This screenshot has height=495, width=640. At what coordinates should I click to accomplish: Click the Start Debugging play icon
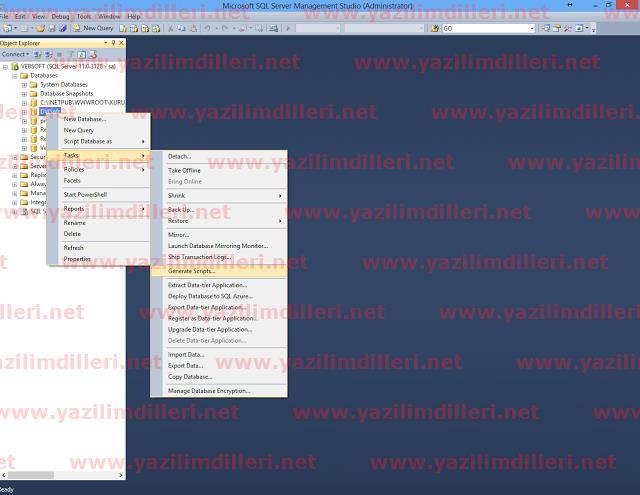coord(288,29)
